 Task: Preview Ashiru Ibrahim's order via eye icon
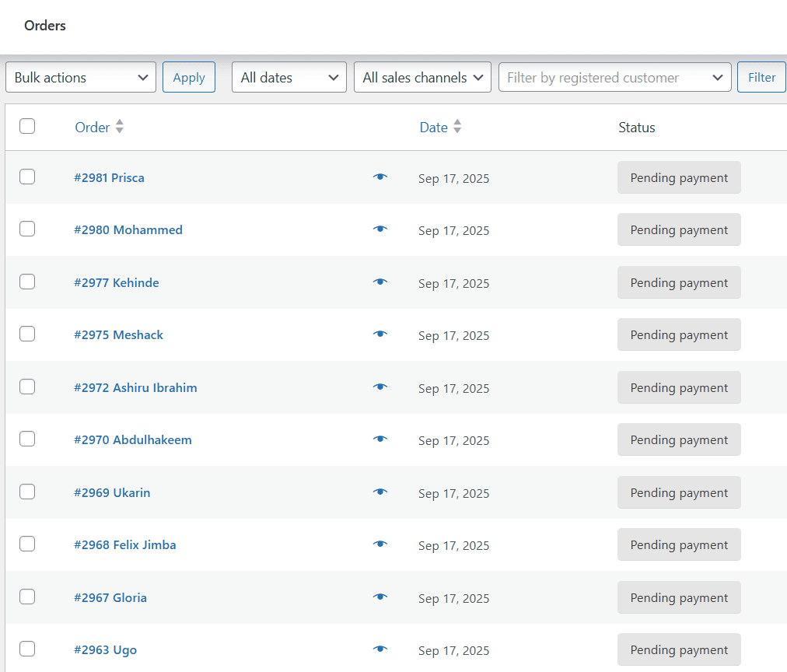(x=380, y=387)
